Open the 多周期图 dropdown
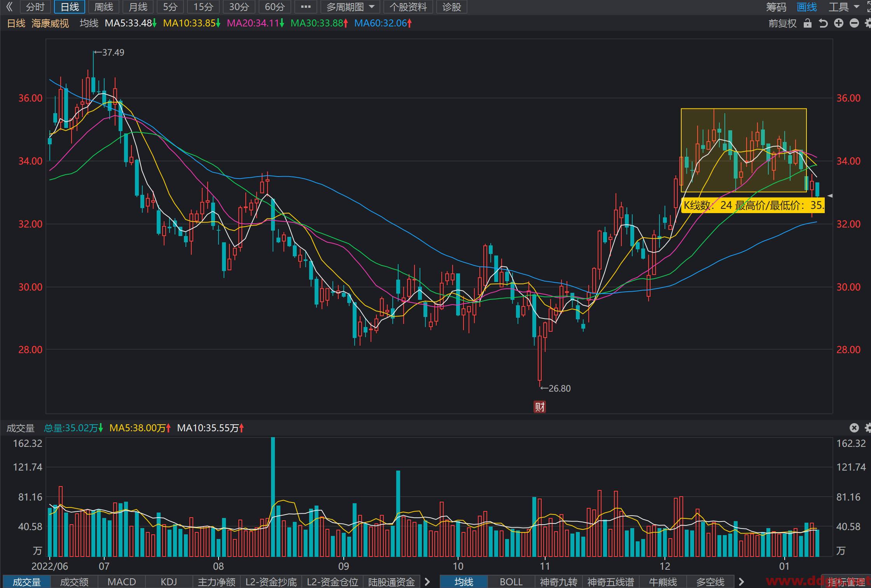This screenshot has width=871, height=588. click(x=350, y=7)
